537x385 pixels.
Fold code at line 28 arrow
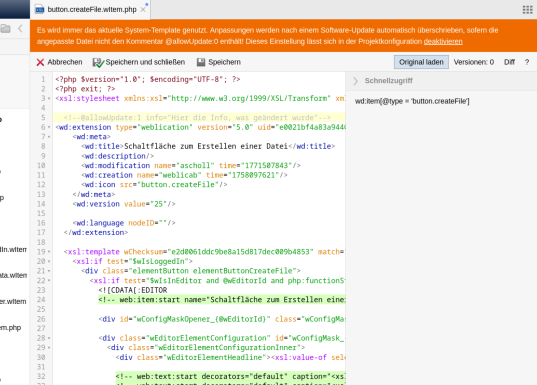tap(49, 338)
